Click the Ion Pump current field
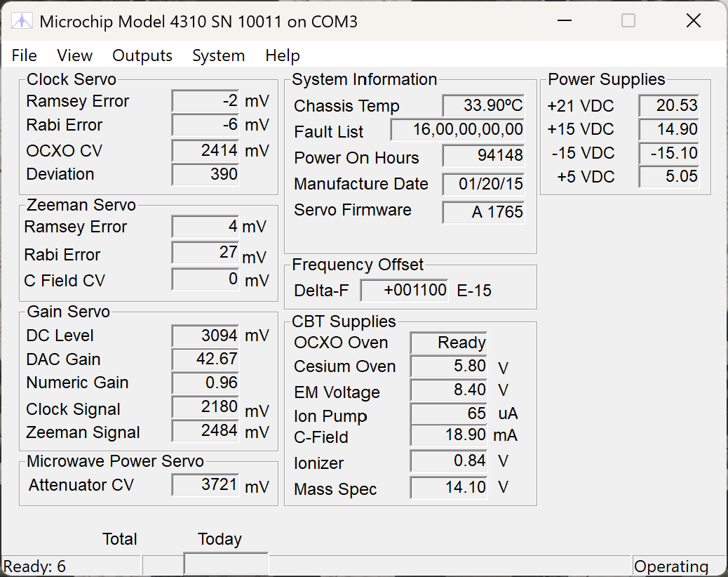Image resolution: width=728 pixels, height=577 pixels. click(449, 413)
